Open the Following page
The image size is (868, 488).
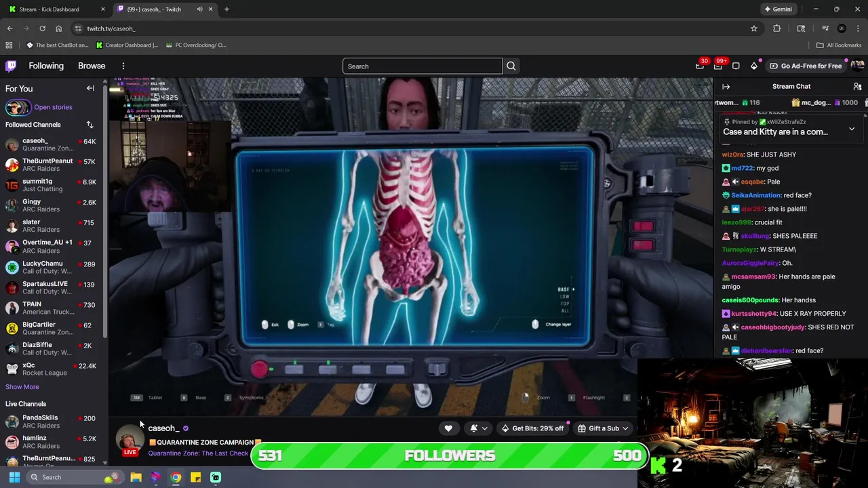point(46,66)
